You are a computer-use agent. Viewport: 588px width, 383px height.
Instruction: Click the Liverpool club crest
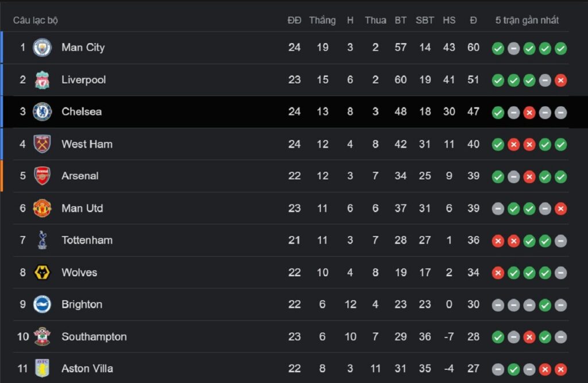click(x=42, y=80)
